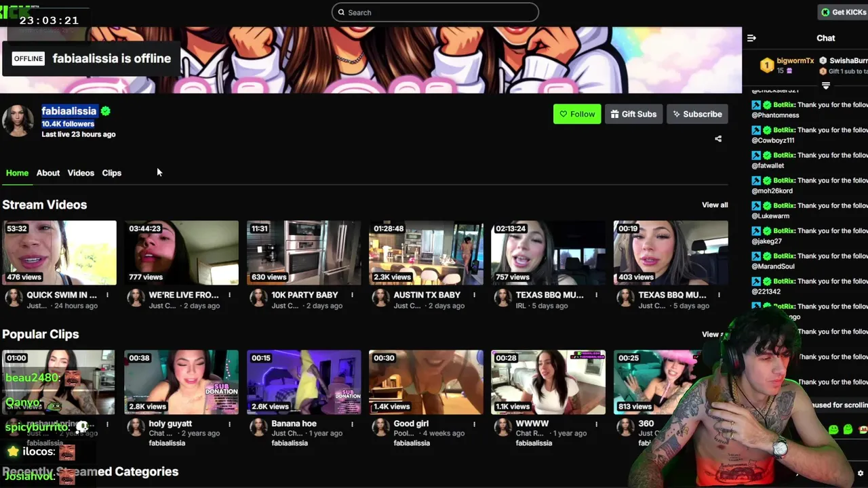This screenshot has width=868, height=488.
Task: Click @MarandSoul mention in chat
Action: [773, 266]
